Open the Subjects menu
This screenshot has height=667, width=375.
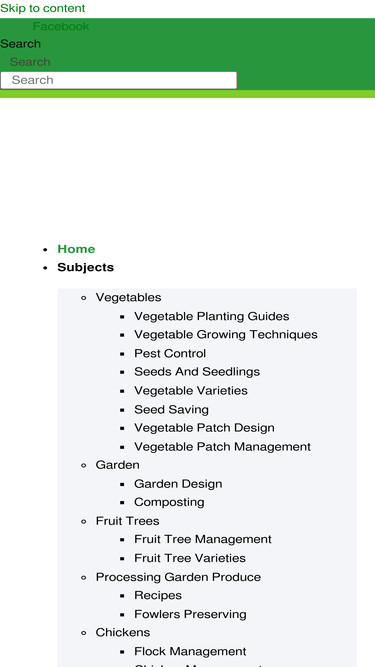coord(85,268)
